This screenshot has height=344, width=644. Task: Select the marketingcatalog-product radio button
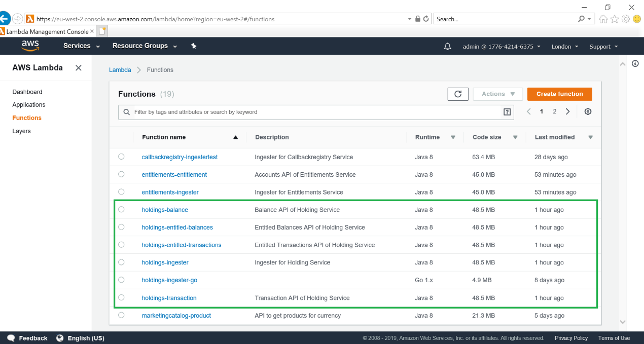pyautogui.click(x=121, y=315)
